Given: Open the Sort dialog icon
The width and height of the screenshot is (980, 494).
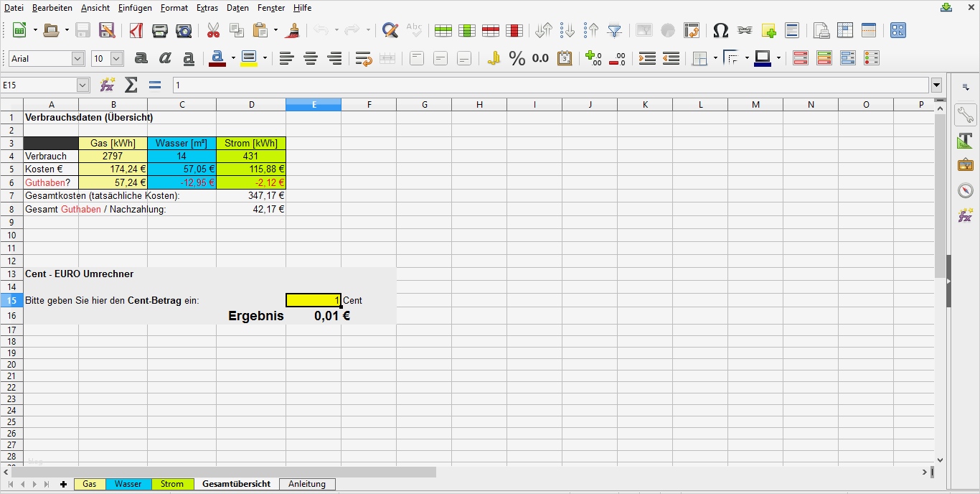Looking at the screenshot, I should click(544, 30).
